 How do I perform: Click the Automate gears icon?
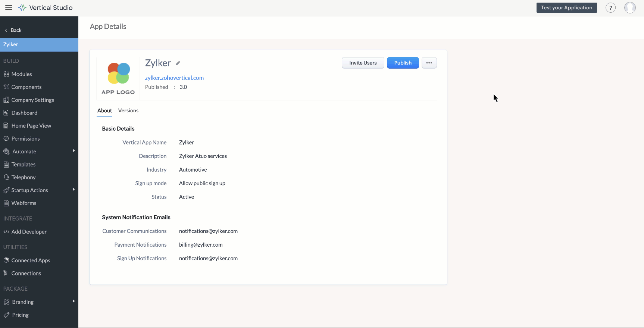point(6,151)
